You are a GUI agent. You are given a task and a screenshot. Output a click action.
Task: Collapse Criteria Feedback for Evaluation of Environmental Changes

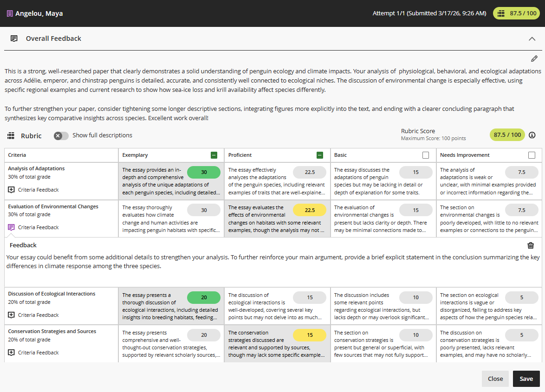coord(33,227)
